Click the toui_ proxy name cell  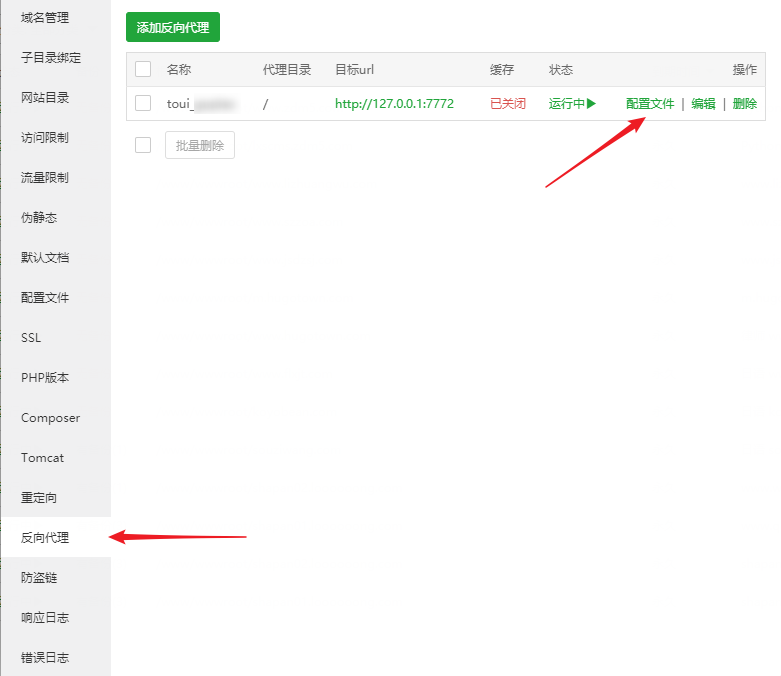coord(201,104)
